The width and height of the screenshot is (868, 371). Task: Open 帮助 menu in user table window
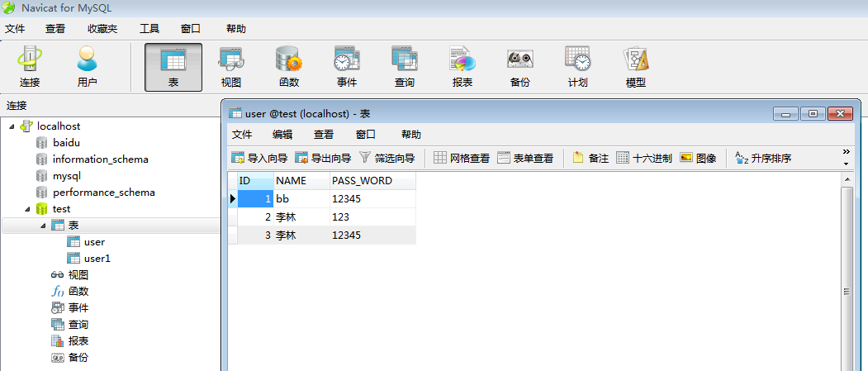coord(411,135)
